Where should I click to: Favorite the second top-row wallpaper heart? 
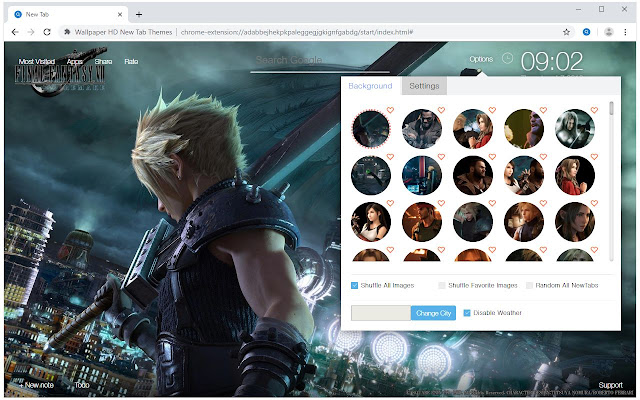tap(441, 110)
